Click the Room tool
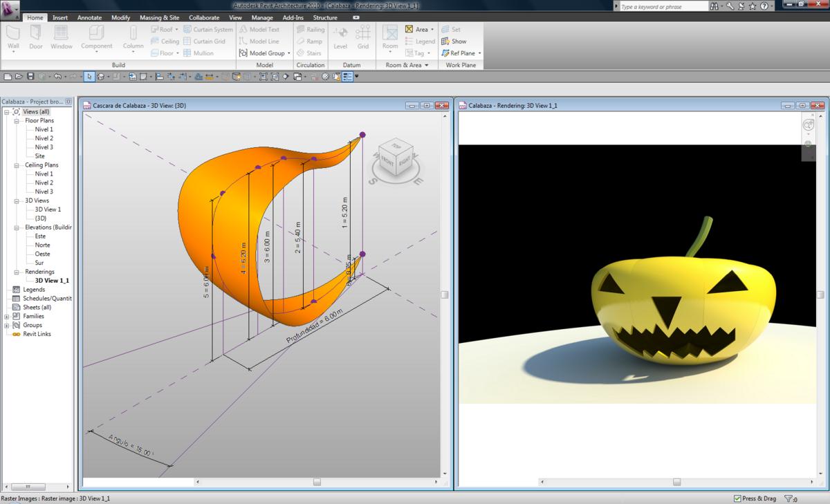The image size is (830, 504). click(390, 38)
